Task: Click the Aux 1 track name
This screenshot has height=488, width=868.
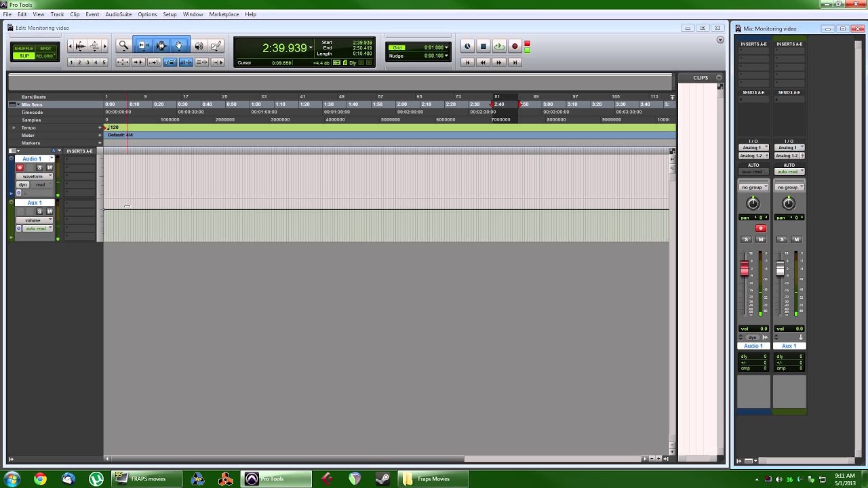Action: 35,203
